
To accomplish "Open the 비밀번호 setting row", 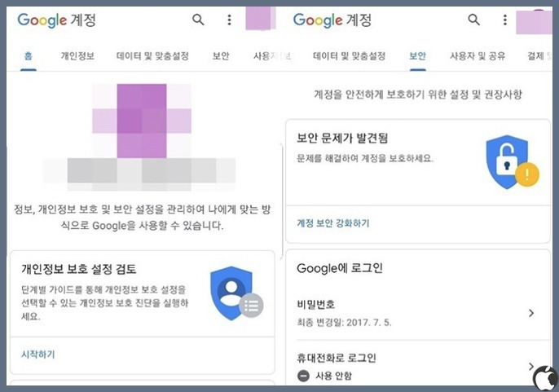I will [x=418, y=313].
